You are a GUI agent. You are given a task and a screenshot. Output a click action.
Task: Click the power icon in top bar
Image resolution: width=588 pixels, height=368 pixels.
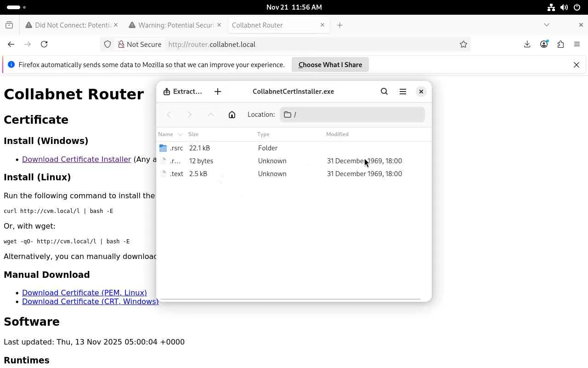tap(577, 7)
